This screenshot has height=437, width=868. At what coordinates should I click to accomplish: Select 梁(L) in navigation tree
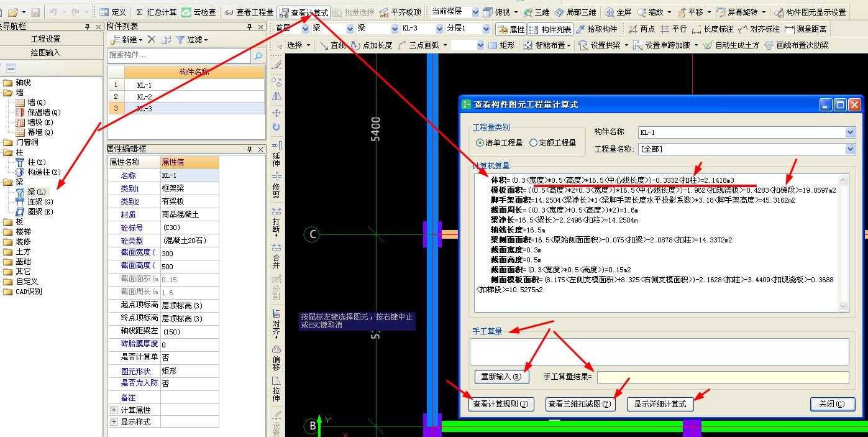click(37, 192)
